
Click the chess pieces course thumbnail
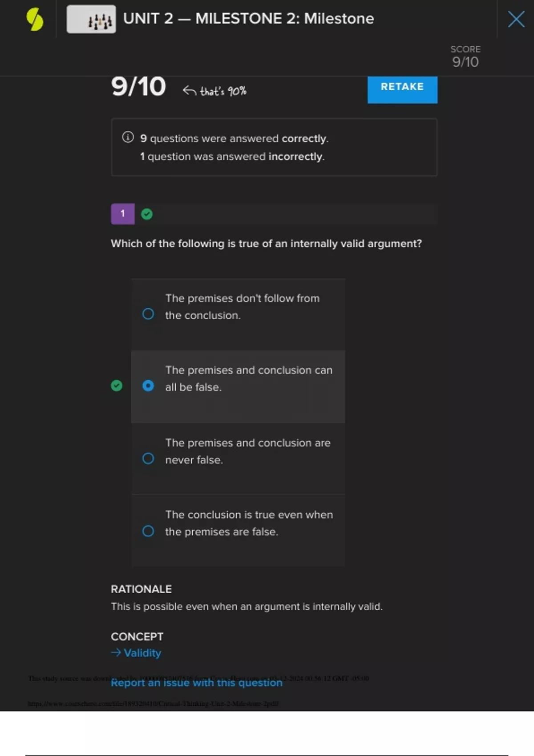pos(91,19)
